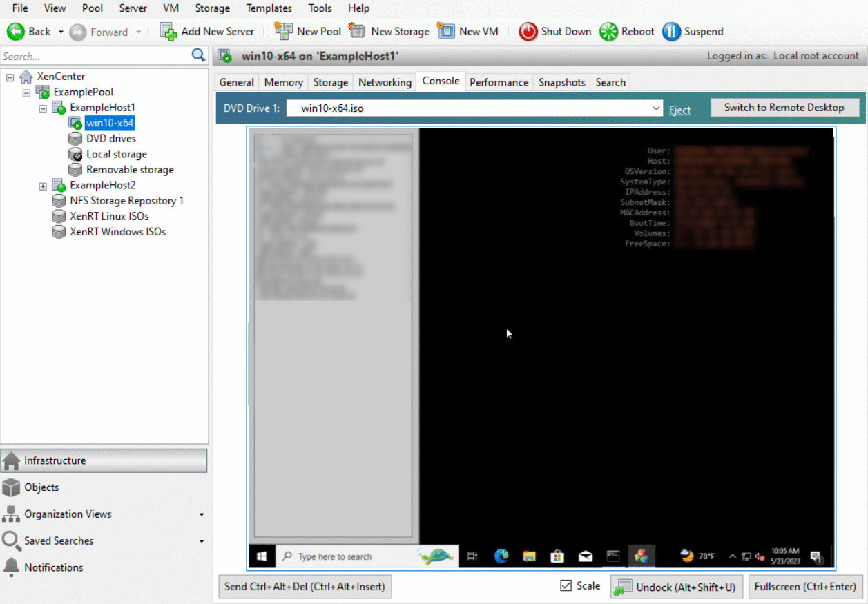Switch to the Objects view
868x604 pixels.
pos(40,487)
